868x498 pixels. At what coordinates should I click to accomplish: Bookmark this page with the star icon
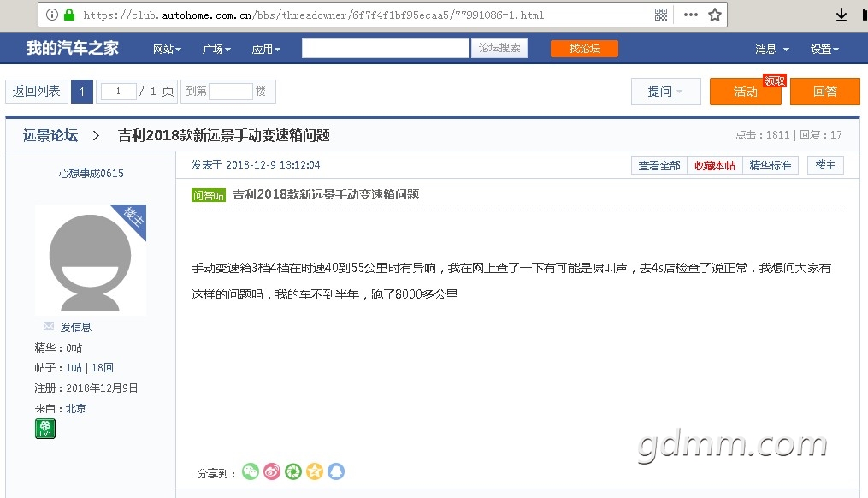click(x=715, y=15)
